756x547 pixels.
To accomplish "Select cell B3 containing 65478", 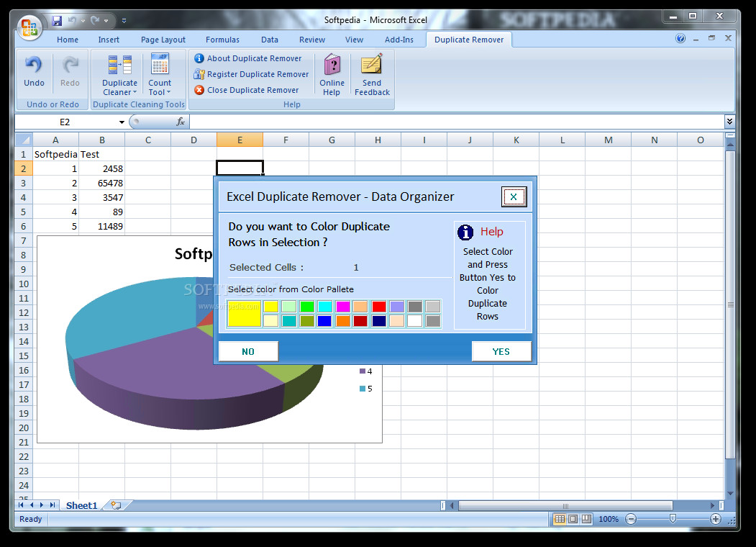I will (101, 184).
